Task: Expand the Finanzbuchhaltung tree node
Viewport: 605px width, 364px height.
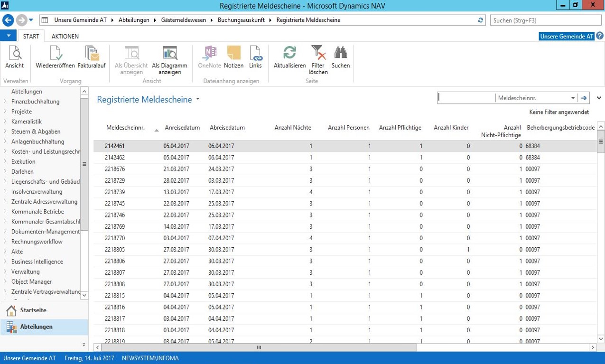Action: 5,102
